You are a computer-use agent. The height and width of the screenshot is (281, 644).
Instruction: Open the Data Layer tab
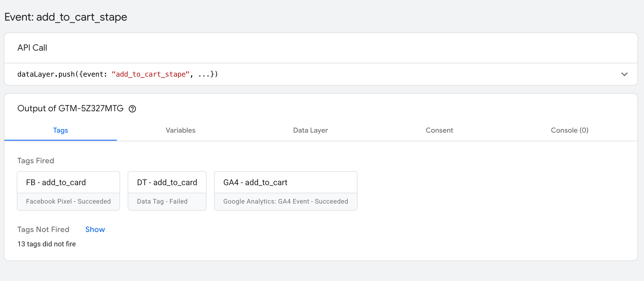pos(310,130)
